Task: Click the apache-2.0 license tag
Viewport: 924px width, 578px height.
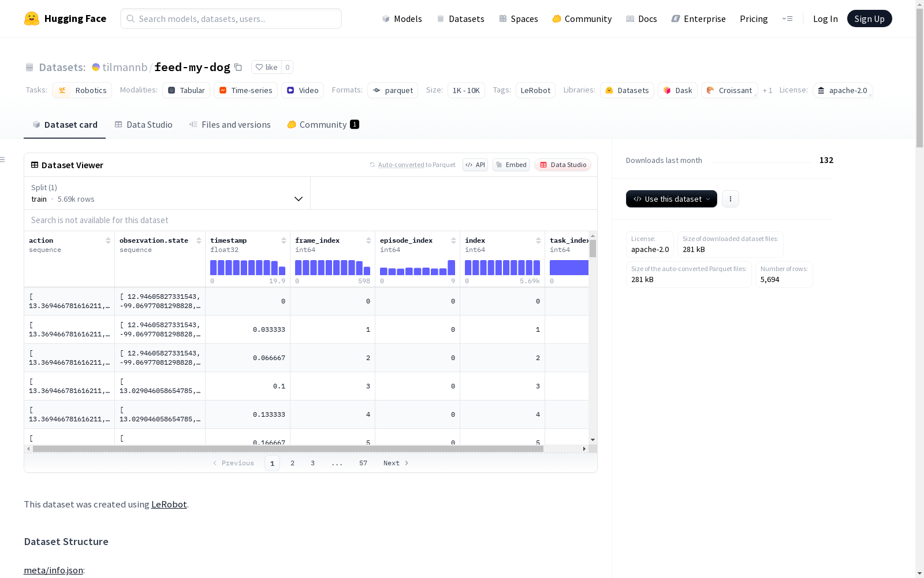Action: (x=843, y=90)
